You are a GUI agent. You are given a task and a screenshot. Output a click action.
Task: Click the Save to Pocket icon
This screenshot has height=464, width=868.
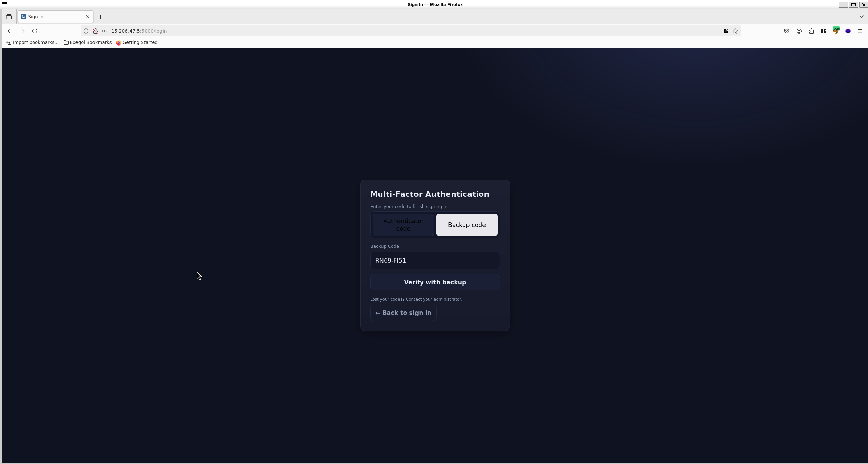point(786,31)
